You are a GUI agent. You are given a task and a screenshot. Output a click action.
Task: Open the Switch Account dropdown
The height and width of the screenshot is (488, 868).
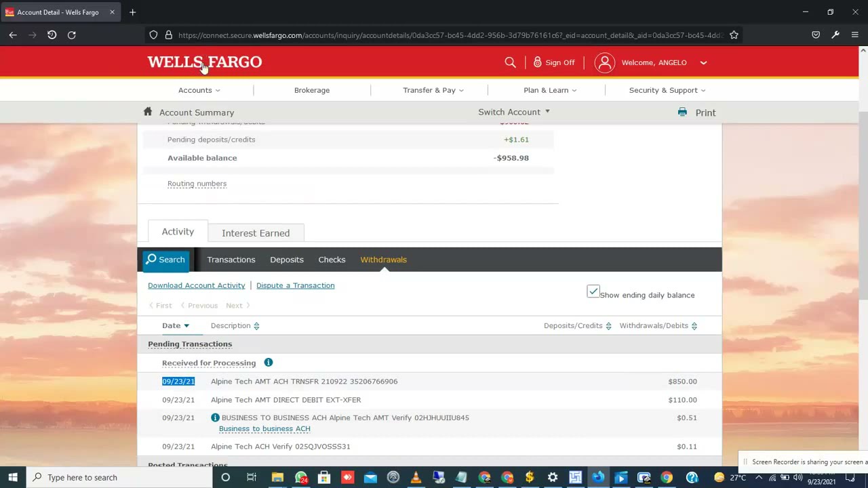pos(514,112)
